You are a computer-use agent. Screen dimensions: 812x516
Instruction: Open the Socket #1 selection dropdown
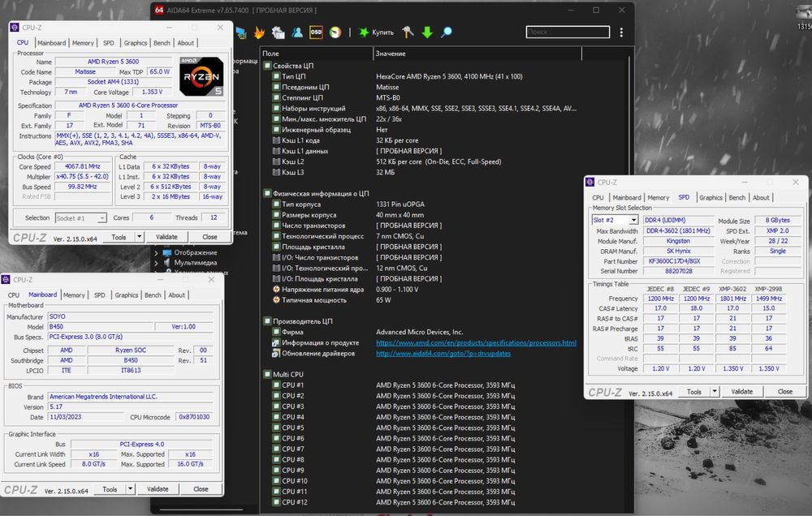(x=102, y=218)
